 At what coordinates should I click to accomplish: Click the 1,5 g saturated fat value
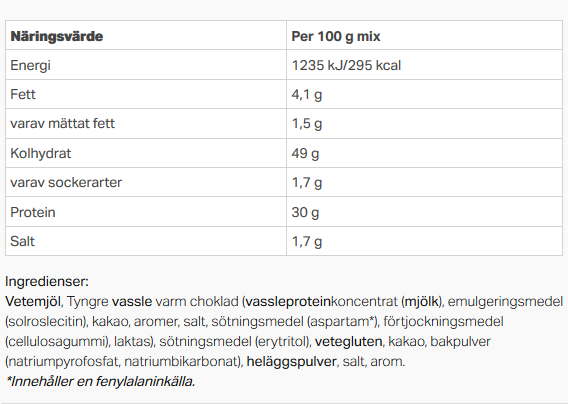pyautogui.click(x=307, y=124)
